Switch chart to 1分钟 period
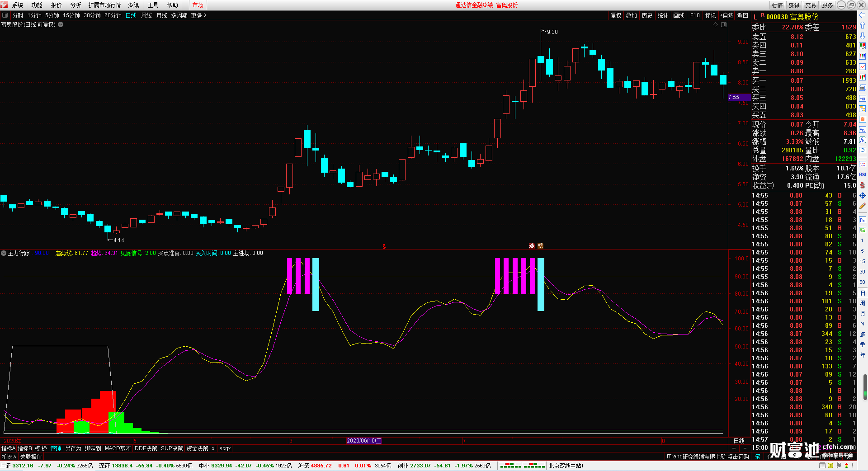 point(34,15)
